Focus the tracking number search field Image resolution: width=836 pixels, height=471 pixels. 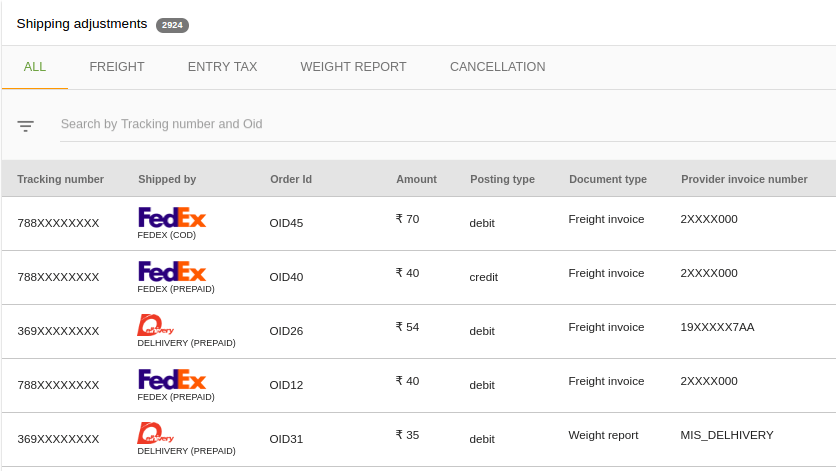point(448,124)
